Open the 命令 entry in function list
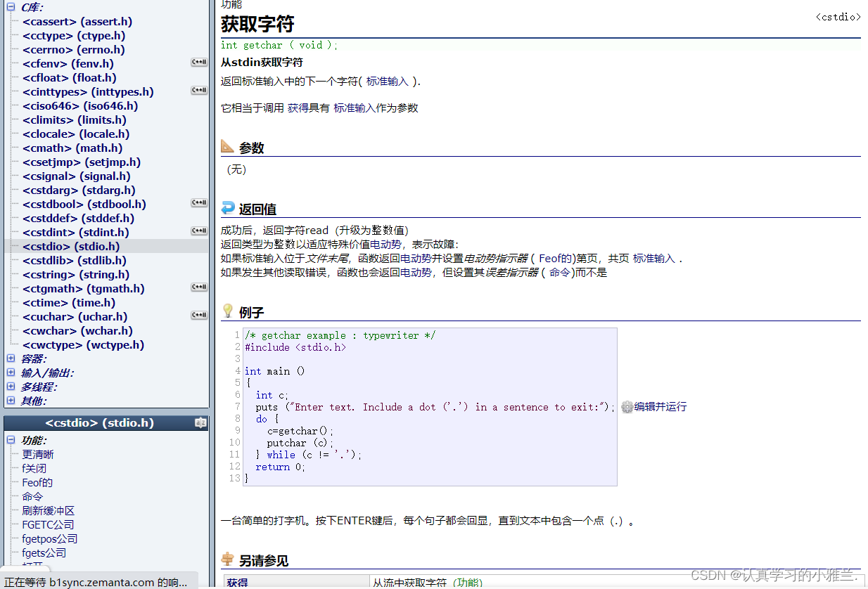The image size is (868, 589). [x=32, y=497]
